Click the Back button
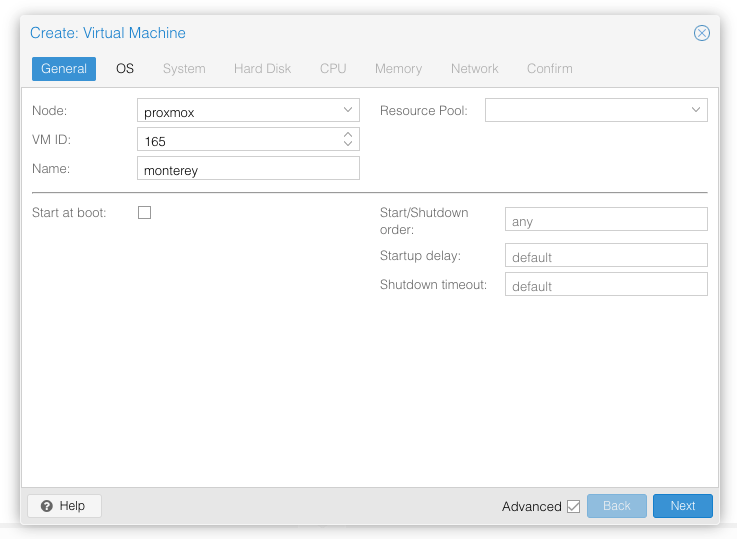The image size is (737, 539). pos(617,506)
